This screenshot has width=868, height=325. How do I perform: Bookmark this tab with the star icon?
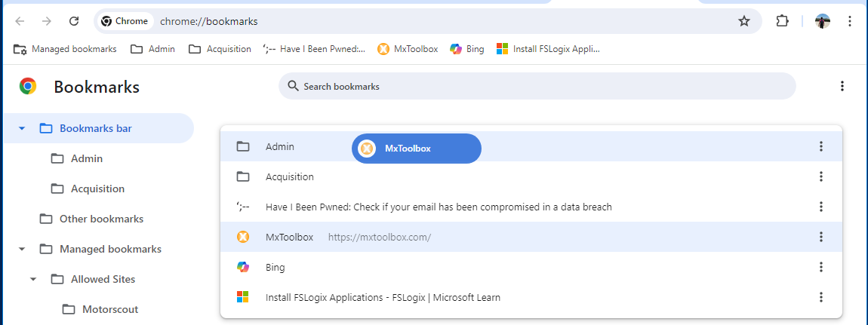click(x=744, y=22)
